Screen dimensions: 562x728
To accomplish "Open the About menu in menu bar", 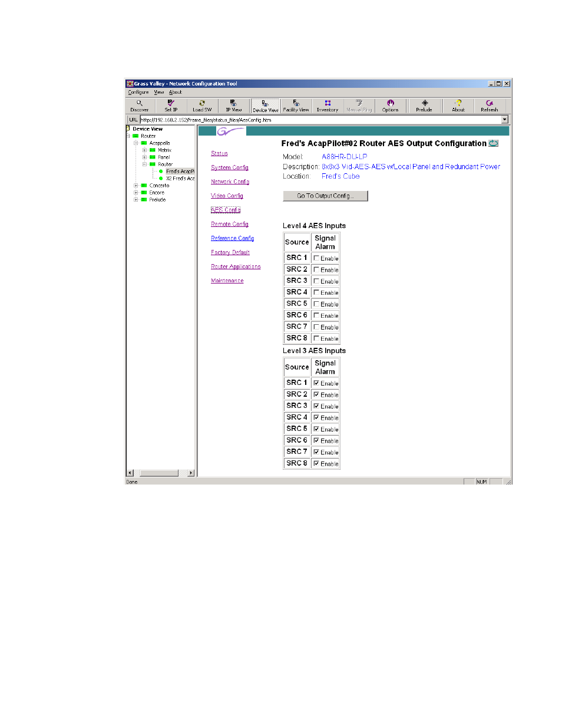I will pyautogui.click(x=176, y=93).
